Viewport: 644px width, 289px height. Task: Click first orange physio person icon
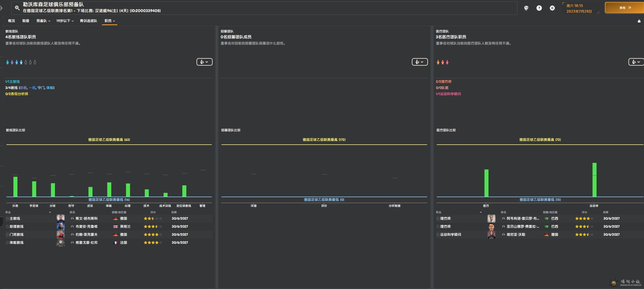[x=438, y=62]
